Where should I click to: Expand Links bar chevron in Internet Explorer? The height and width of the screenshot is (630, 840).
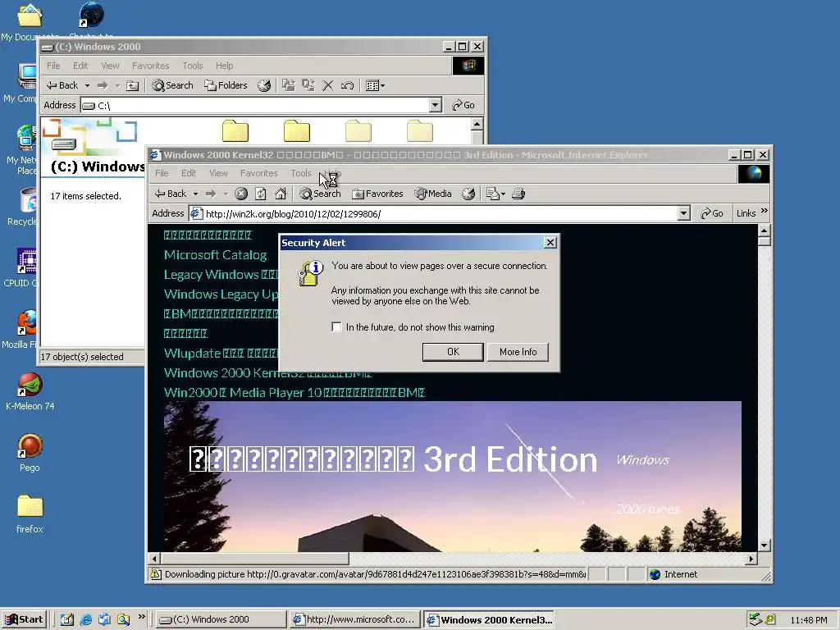pyautogui.click(x=765, y=211)
